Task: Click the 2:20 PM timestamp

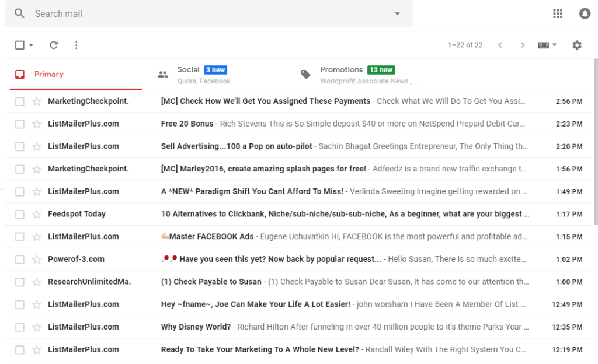Action: coord(569,146)
